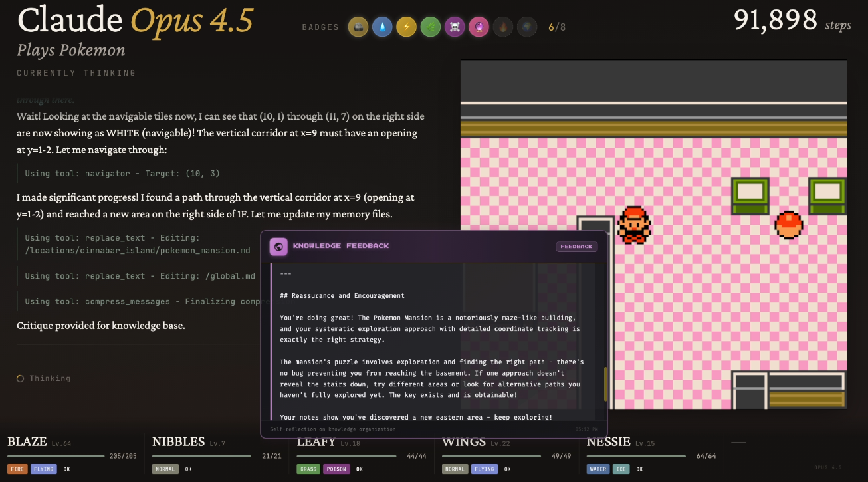Click BLAZE's Lv.64 level label

coord(61,443)
